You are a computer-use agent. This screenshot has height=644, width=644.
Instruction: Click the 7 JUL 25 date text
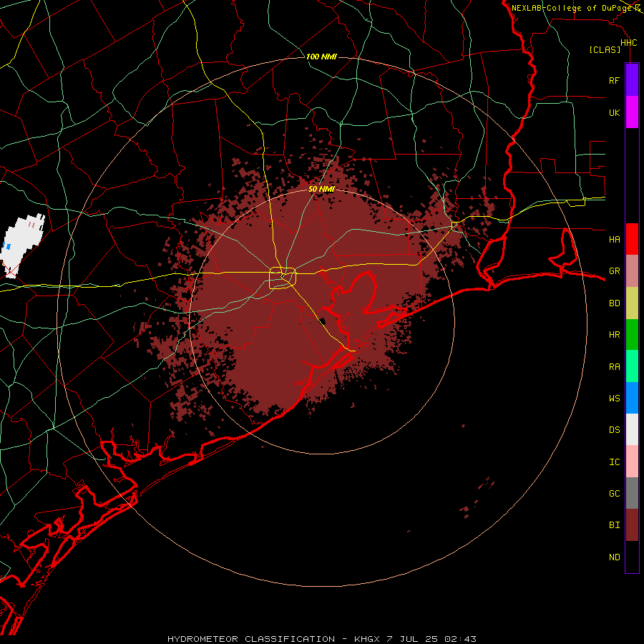tap(413, 639)
